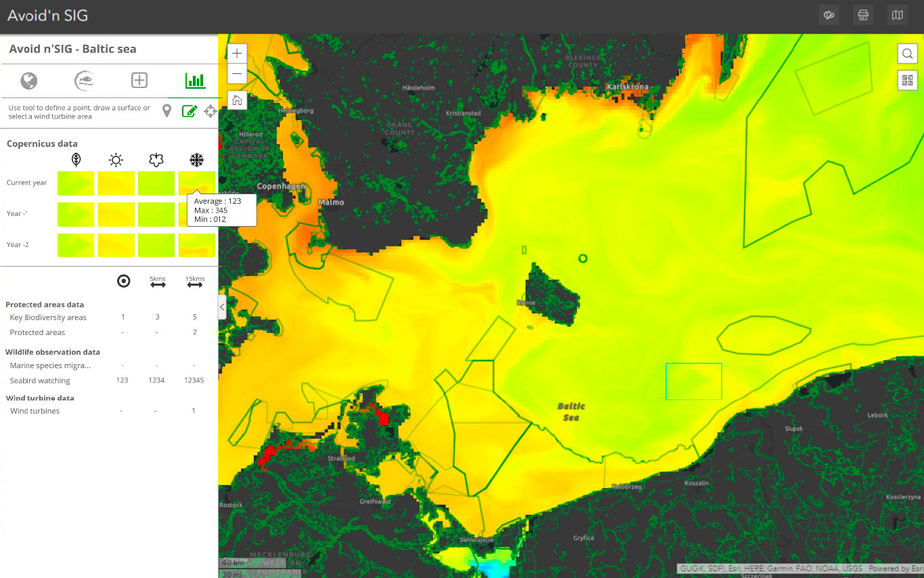Open the globe tab in the side panel
The image size is (924, 578).
click(x=28, y=81)
